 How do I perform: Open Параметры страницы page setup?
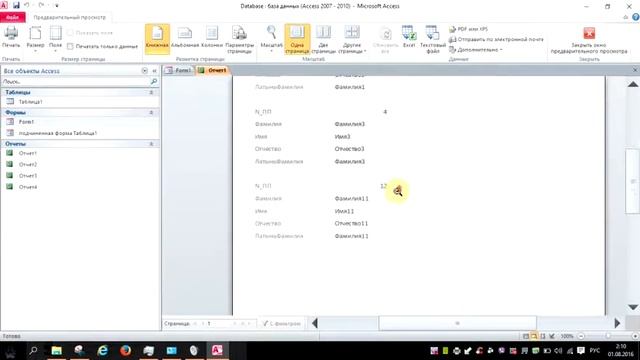click(x=239, y=39)
